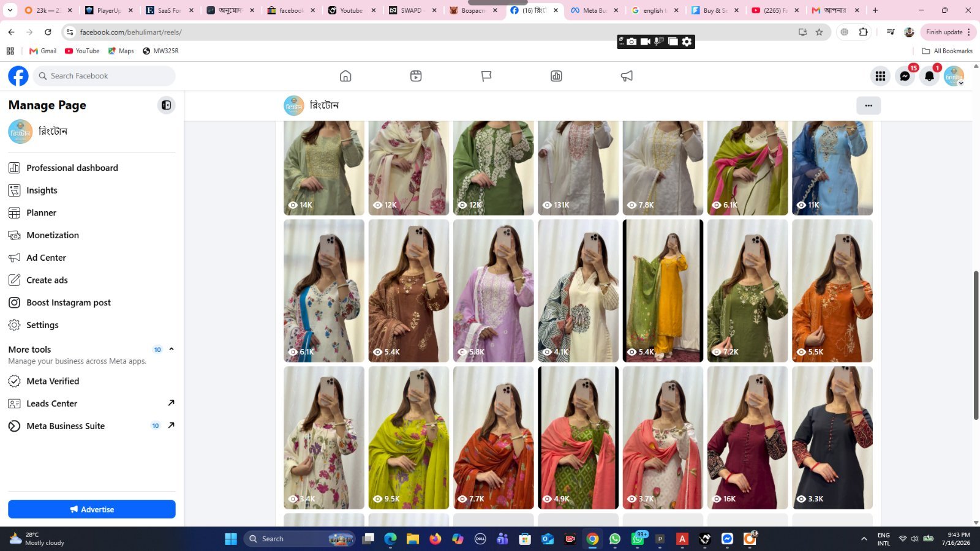This screenshot has height=551, width=980.
Task: Open File Explorer from the taskbar
Action: point(413,539)
